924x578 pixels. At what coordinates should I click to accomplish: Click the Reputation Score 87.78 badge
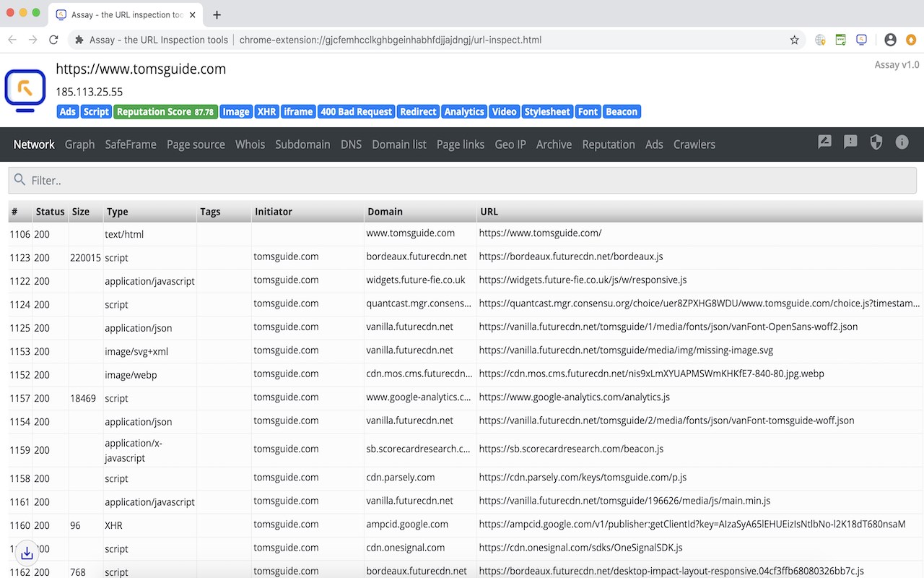pos(165,112)
